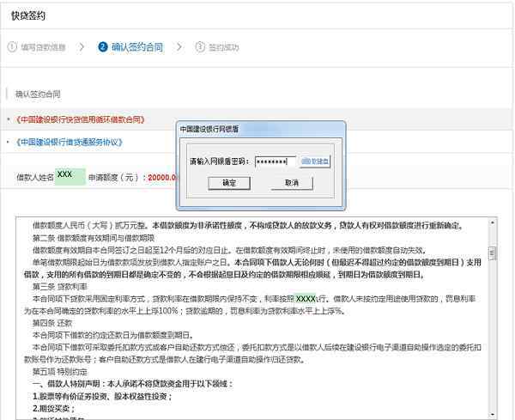Image resolution: width=515 pixels, height=420 pixels.
Task: Click the 快贷签约 page heading
Action: (x=28, y=15)
